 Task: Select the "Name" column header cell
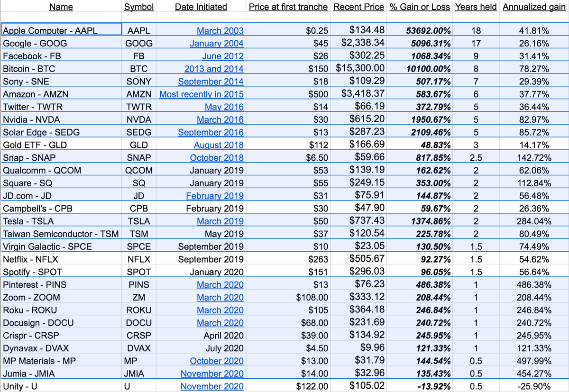point(62,7)
